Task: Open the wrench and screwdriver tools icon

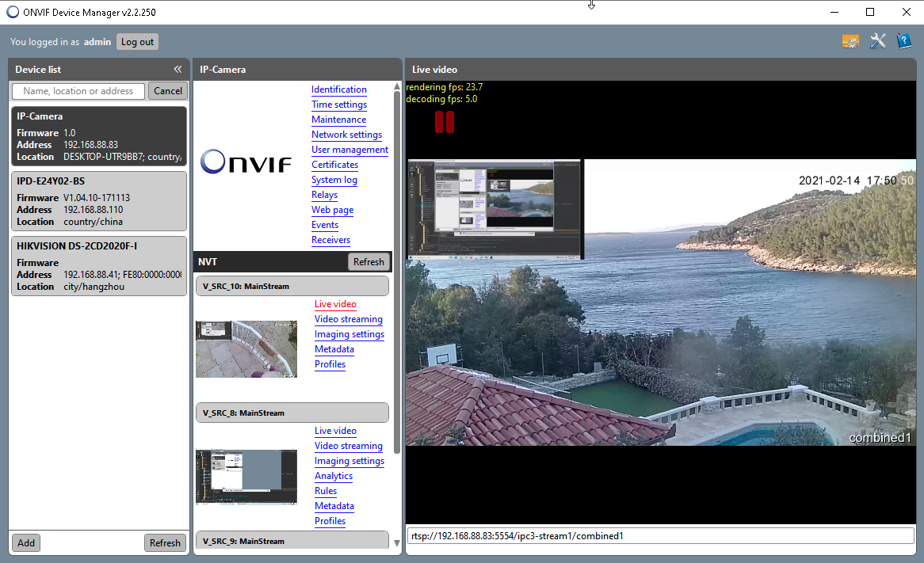Action: click(877, 41)
